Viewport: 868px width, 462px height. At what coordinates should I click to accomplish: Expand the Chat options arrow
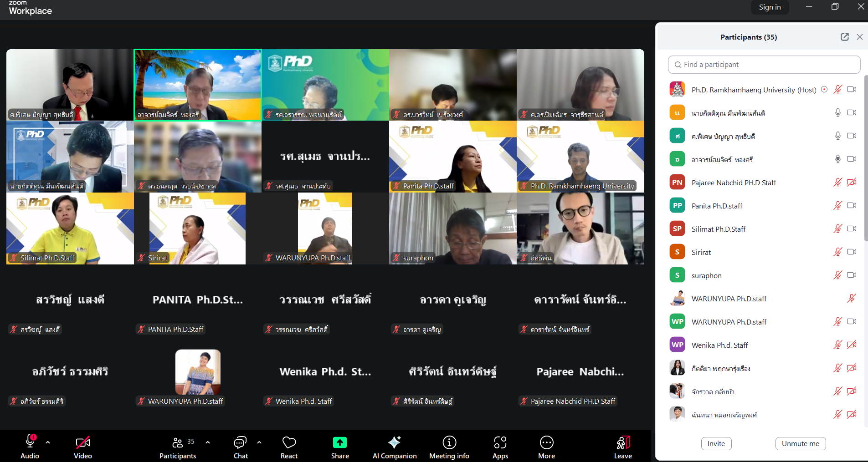pos(259,442)
